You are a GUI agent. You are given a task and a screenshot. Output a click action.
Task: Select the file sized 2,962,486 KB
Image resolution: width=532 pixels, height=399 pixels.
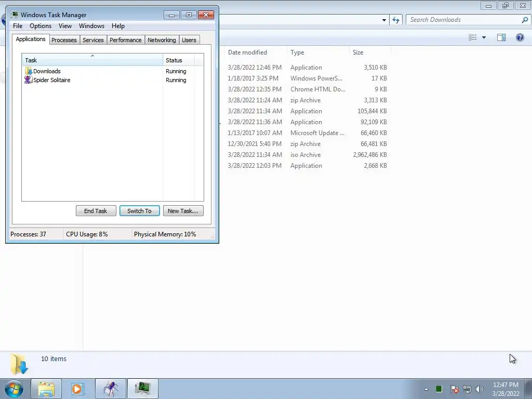pyautogui.click(x=370, y=155)
